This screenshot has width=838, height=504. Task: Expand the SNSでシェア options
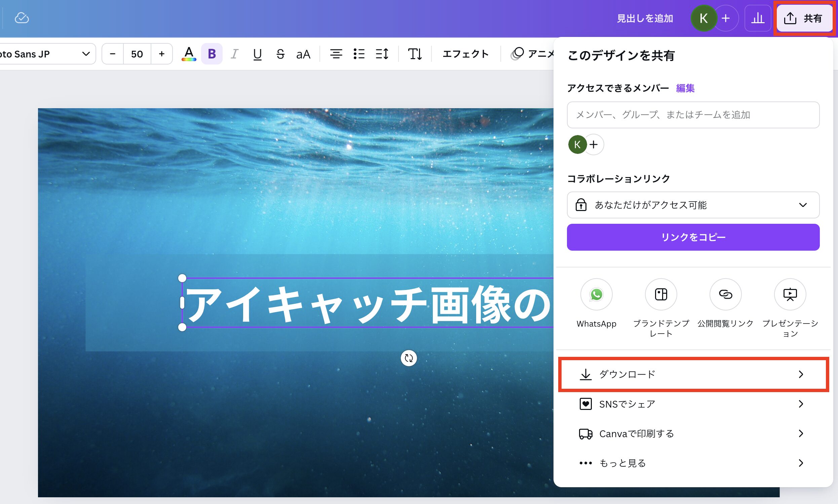coord(694,404)
